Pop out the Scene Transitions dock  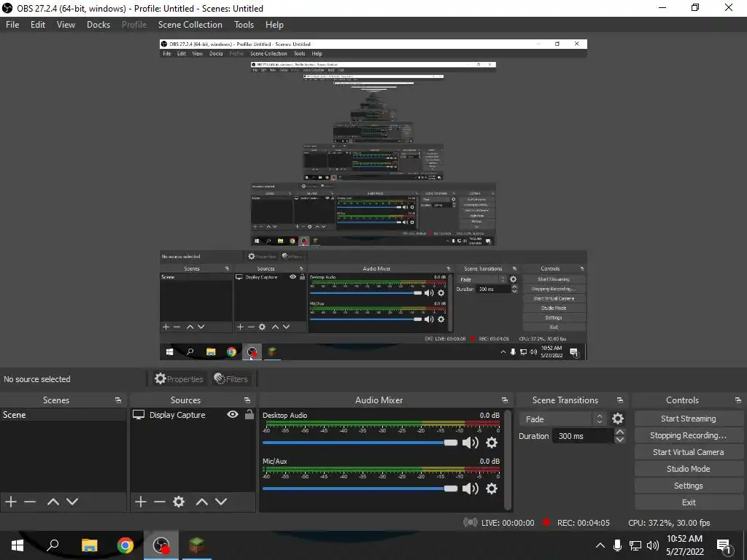(620, 400)
